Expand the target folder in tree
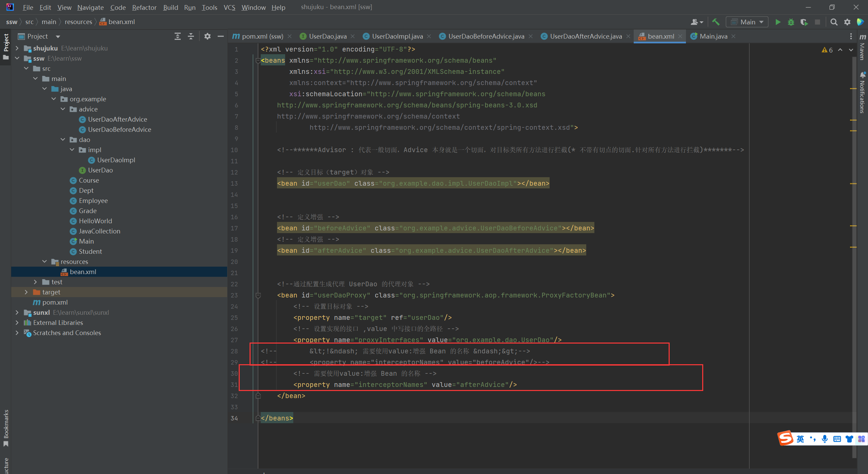868x474 pixels. (x=26, y=292)
